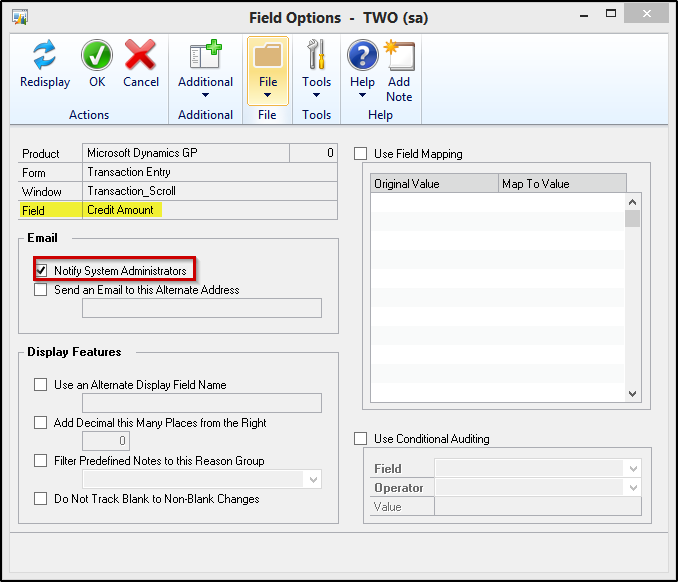Enable Use Conditional Auditing checkbox

[x=361, y=439]
